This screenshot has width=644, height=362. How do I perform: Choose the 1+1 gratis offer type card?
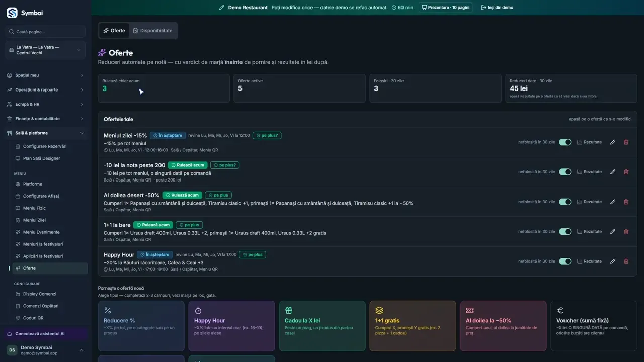[413, 326]
